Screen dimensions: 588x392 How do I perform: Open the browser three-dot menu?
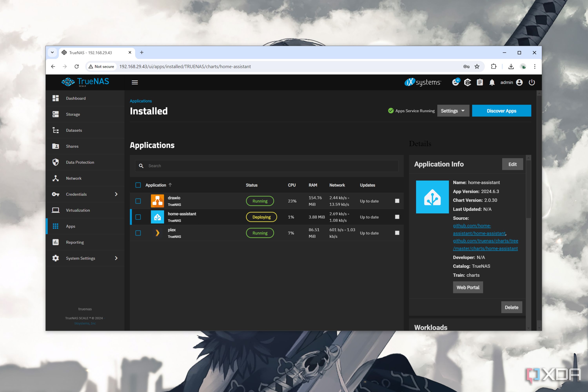tap(535, 66)
